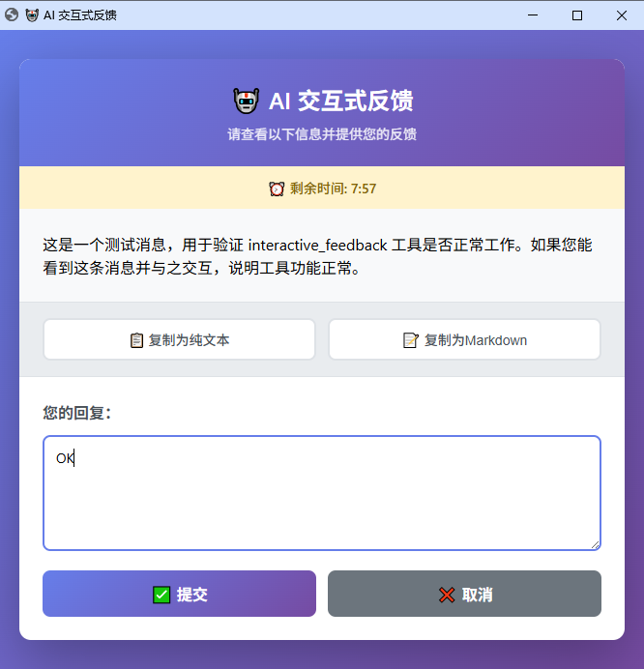
Task: Click the AI 交互式反馈 main heading
Action: pyautogui.click(x=341, y=102)
